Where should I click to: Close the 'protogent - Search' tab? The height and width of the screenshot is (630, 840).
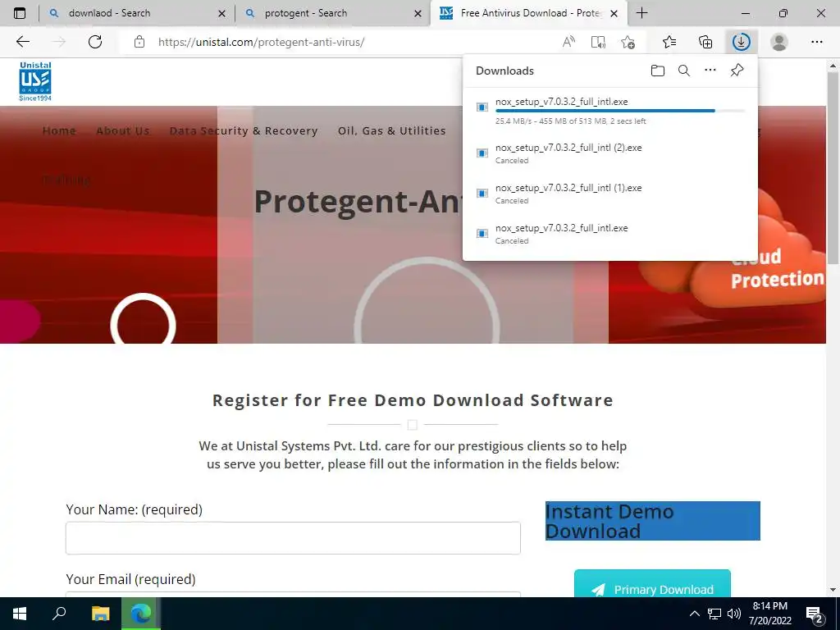coord(418,13)
